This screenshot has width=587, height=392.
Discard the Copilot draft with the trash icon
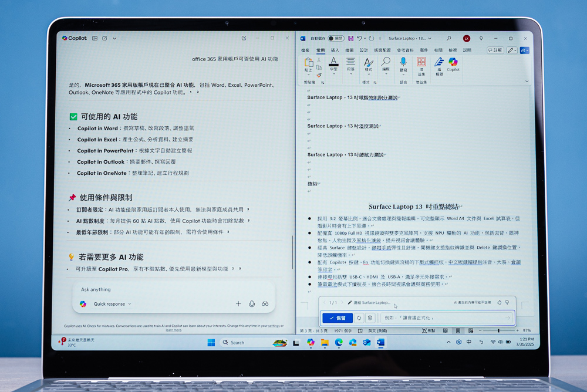(370, 318)
